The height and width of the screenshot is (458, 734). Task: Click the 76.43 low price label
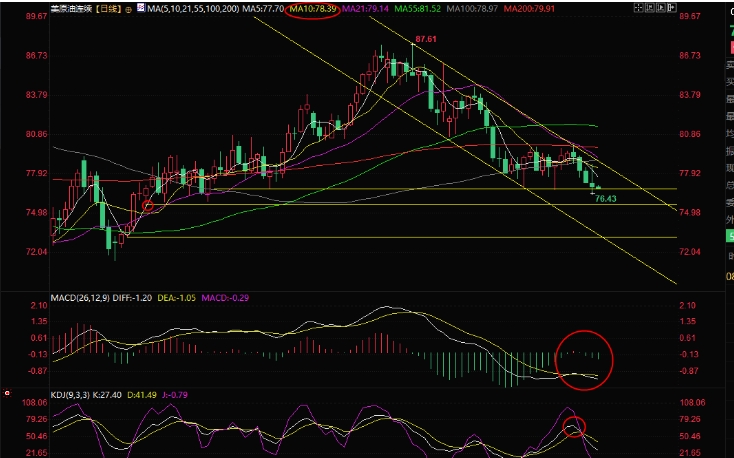(x=604, y=199)
